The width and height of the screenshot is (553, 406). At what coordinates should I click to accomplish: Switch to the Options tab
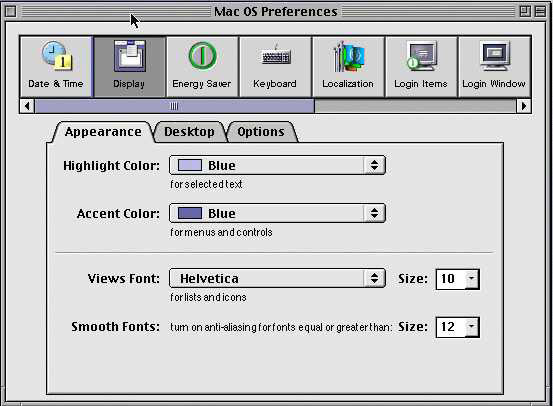click(261, 132)
